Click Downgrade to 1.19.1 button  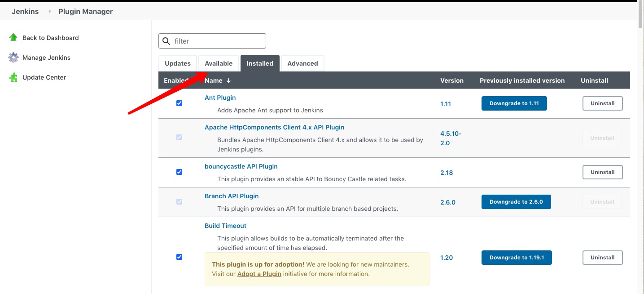[517, 258]
